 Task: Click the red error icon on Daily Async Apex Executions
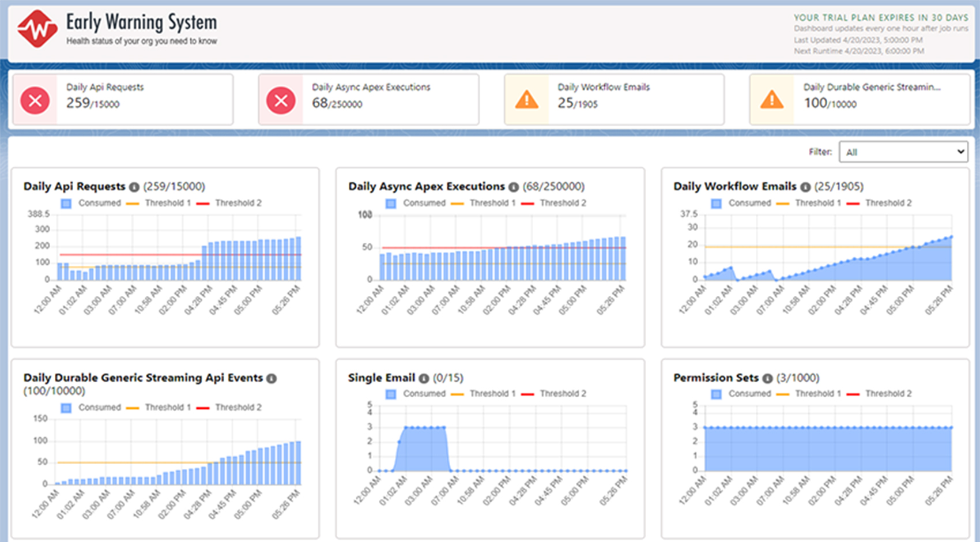pos(281,99)
